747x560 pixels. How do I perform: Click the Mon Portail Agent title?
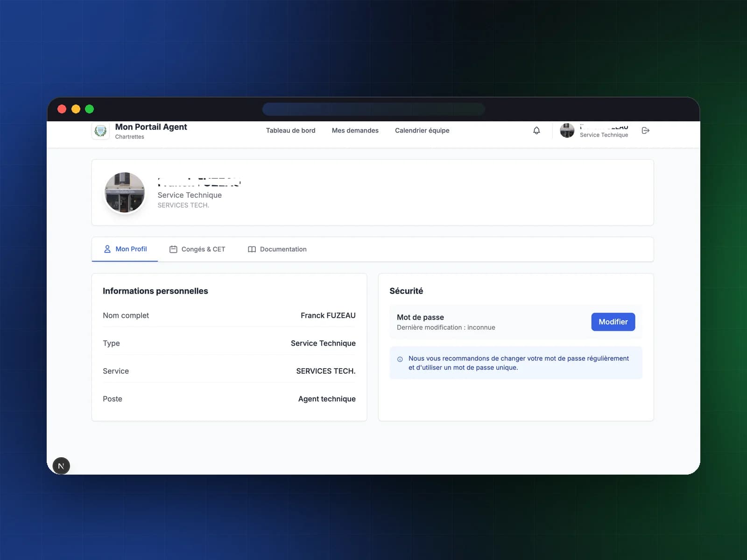pyautogui.click(x=151, y=127)
